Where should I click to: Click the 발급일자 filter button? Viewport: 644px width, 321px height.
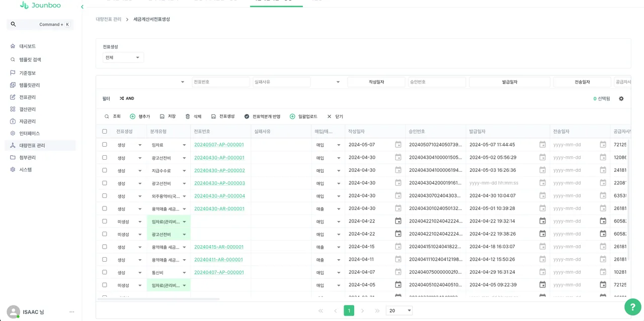[x=510, y=82]
